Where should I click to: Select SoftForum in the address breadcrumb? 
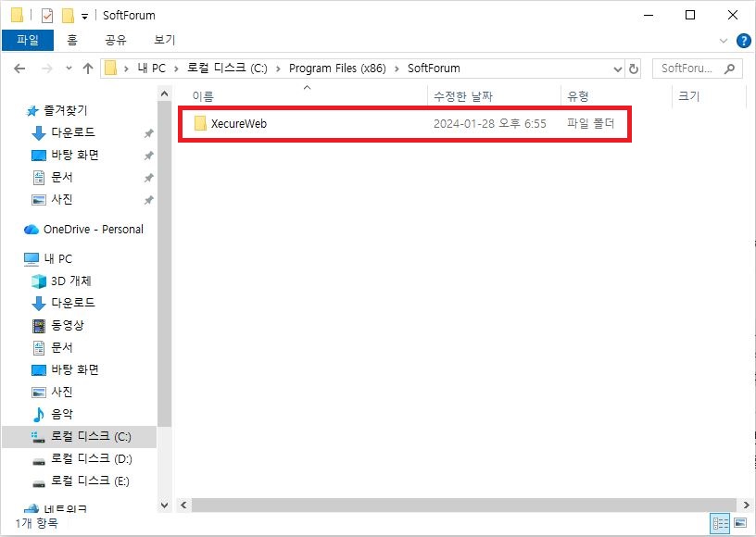coord(434,69)
